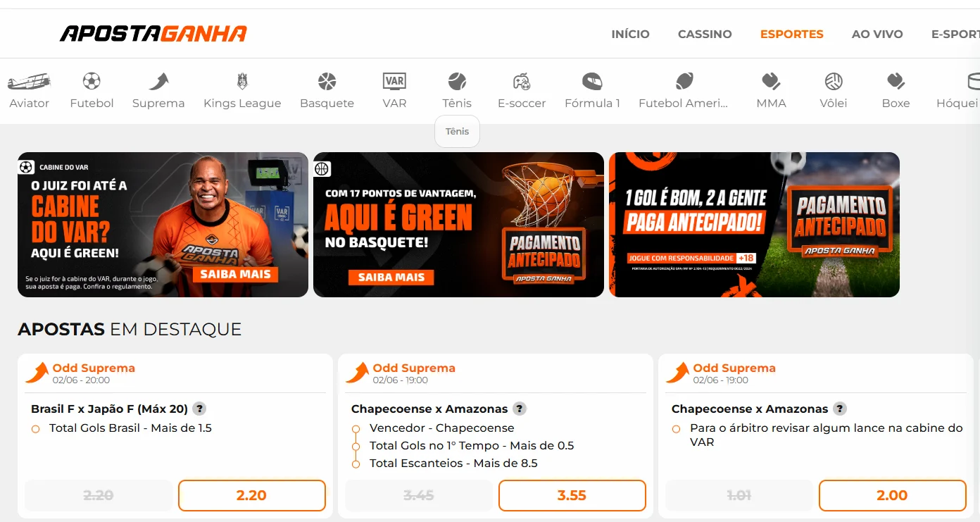This screenshot has width=980, height=522.
Task: Click the ApostaGanha logo
Action: tap(153, 33)
